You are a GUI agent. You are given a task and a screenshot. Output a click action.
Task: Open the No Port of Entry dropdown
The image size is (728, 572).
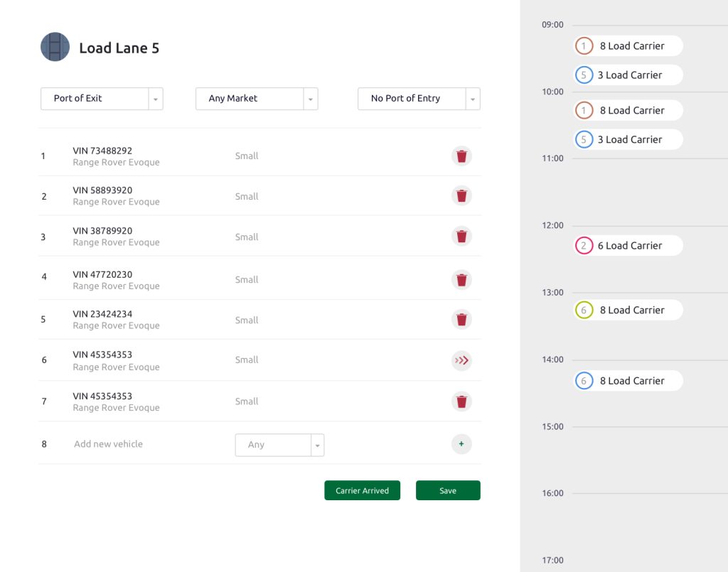[x=472, y=99]
